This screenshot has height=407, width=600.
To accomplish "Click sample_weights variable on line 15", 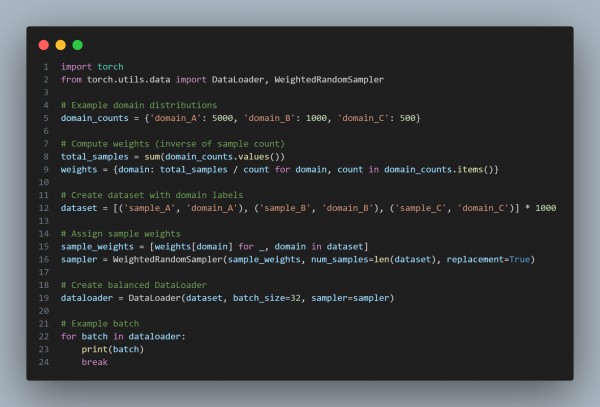I will coord(97,247).
